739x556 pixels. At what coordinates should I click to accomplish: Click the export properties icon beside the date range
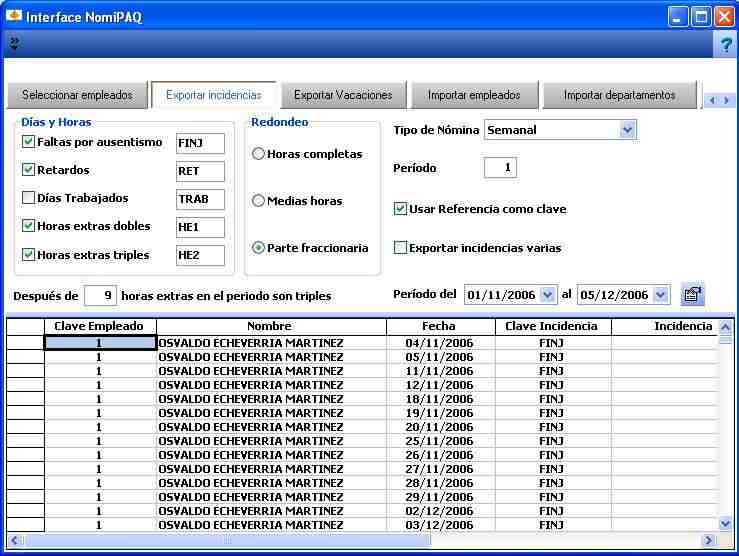coord(693,294)
